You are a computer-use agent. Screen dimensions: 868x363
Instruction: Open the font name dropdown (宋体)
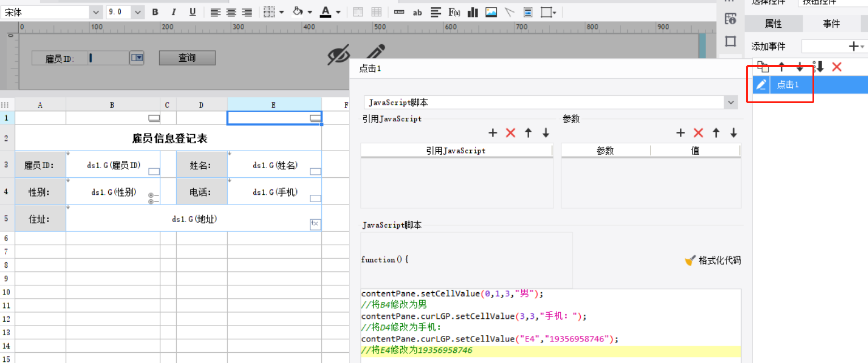[x=96, y=12]
